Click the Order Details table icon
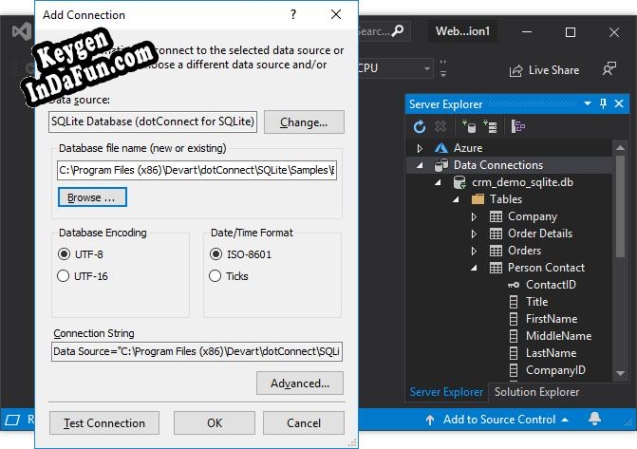Viewport: 637px width, 449px height. click(496, 234)
